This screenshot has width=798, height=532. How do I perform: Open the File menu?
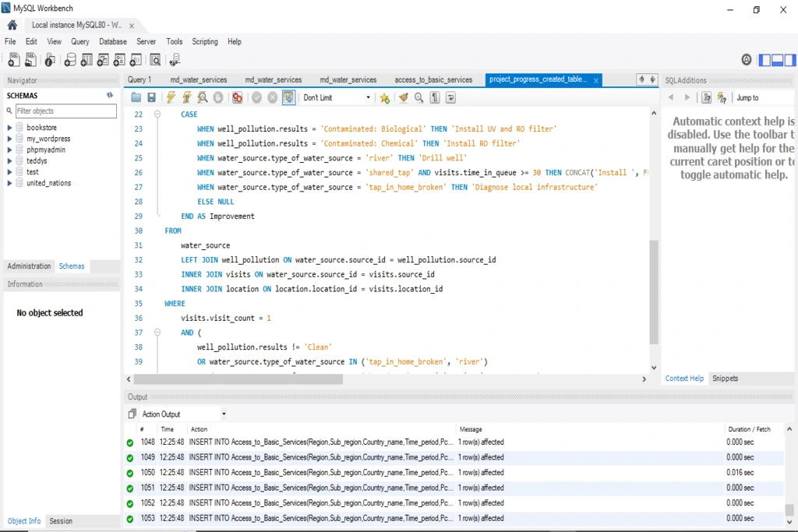[10, 42]
